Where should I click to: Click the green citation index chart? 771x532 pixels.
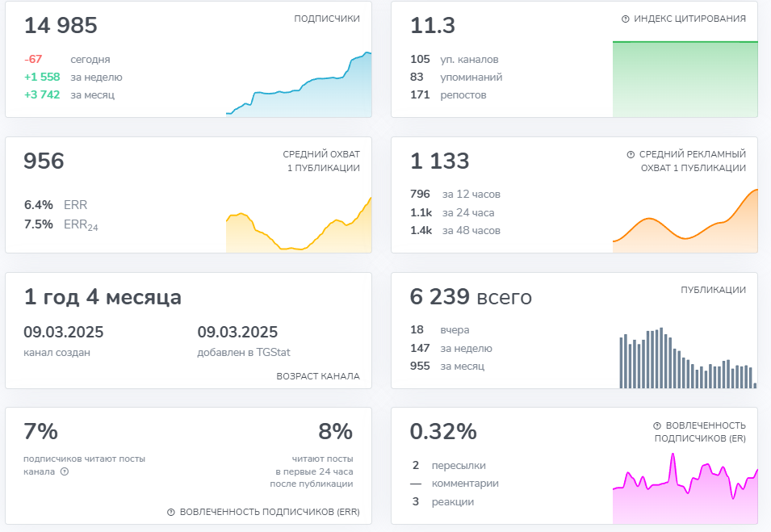pyautogui.click(x=685, y=79)
